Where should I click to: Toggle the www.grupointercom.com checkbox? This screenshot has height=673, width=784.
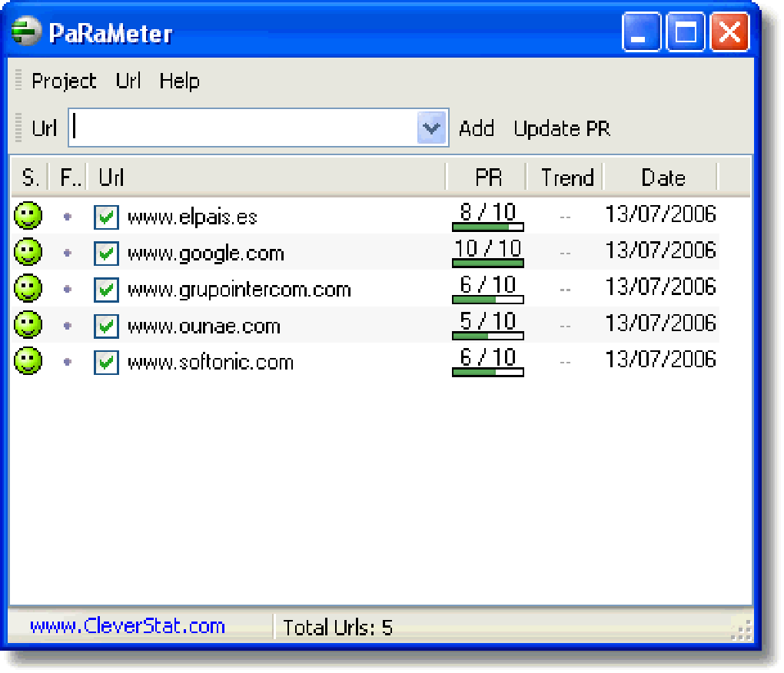(x=107, y=290)
